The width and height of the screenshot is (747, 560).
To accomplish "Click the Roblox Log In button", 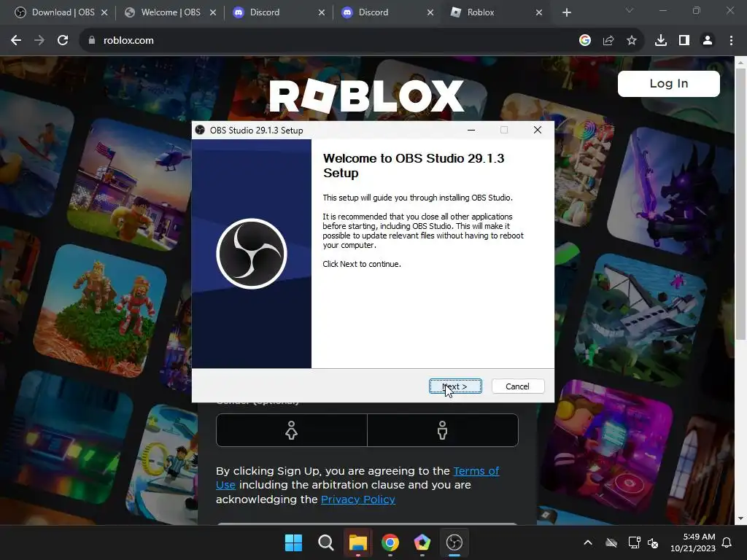I will point(668,84).
